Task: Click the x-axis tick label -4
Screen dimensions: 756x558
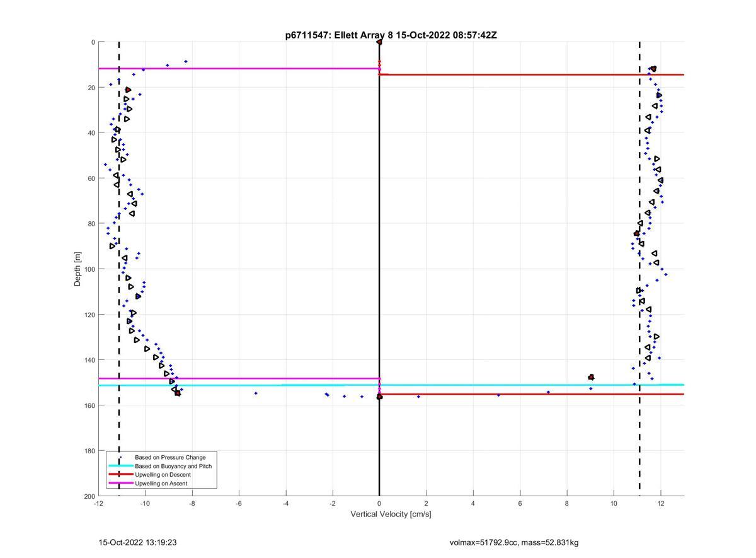Action: pos(285,503)
